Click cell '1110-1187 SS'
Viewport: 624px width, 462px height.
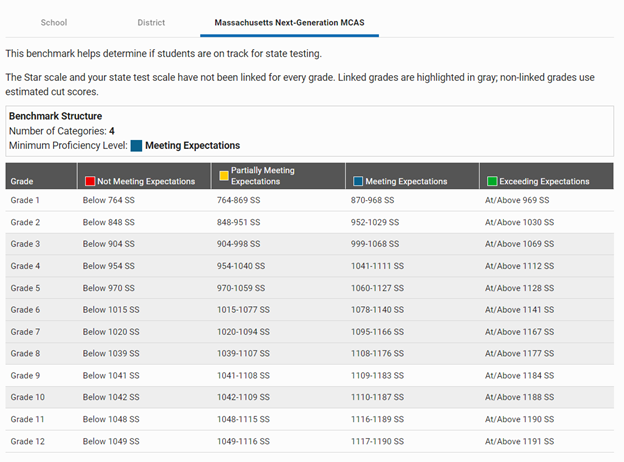377,397
